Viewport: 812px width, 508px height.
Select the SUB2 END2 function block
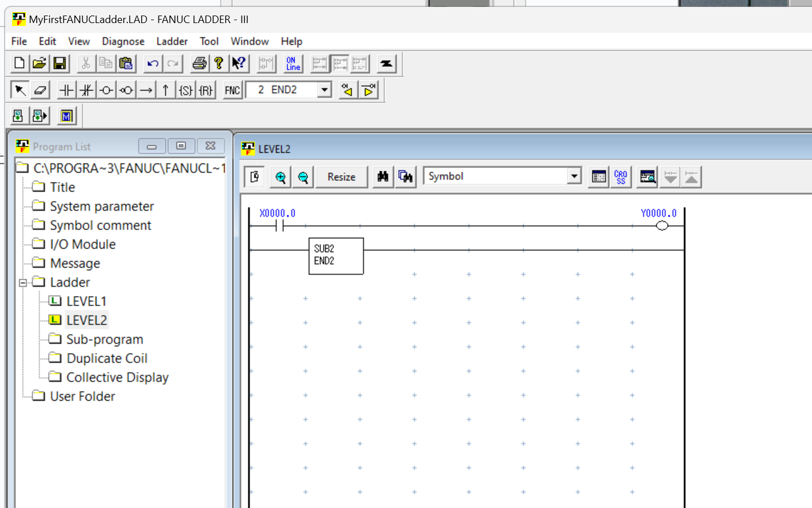[x=336, y=256]
